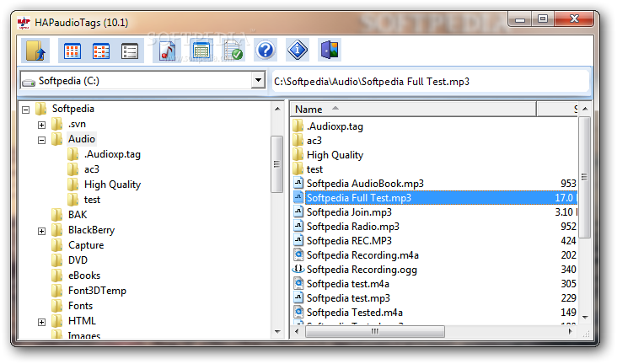The width and height of the screenshot is (617, 364).
Task: Select Softpedia test.mp3
Action: pyautogui.click(x=348, y=298)
